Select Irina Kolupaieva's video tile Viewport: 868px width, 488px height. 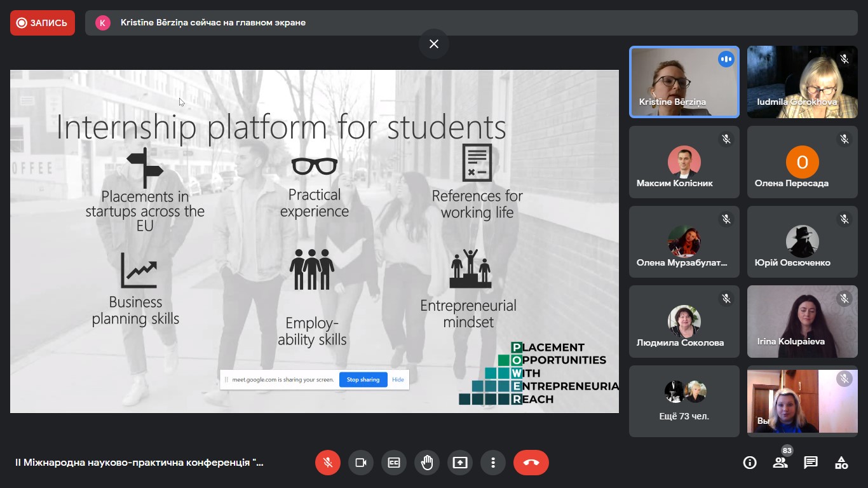tap(802, 322)
